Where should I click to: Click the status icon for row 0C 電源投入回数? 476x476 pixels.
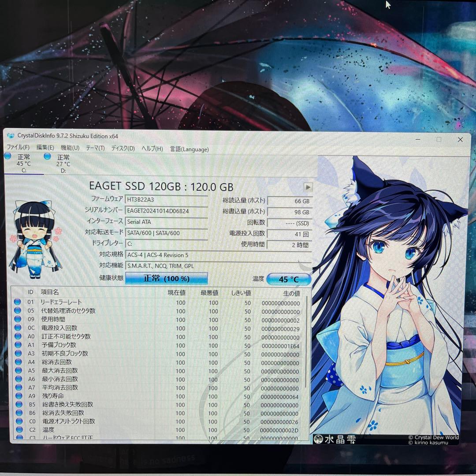[18, 327]
